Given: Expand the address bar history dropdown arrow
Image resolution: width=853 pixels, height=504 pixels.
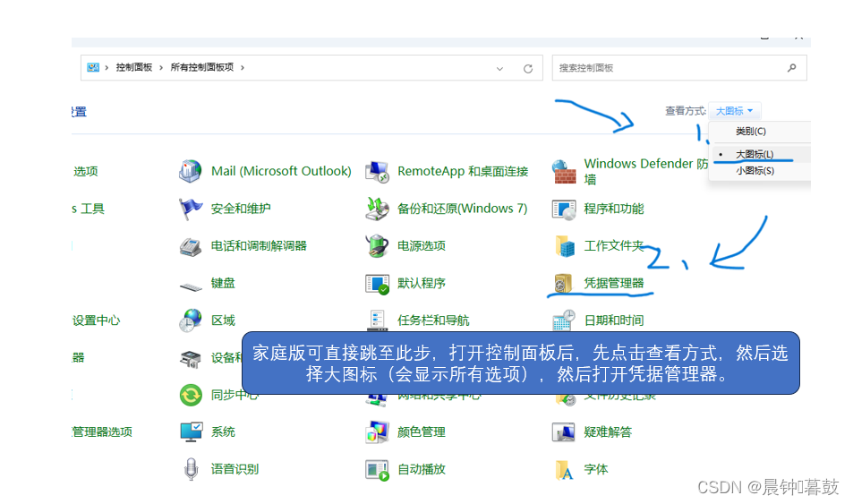Looking at the screenshot, I should pyautogui.click(x=499, y=69).
